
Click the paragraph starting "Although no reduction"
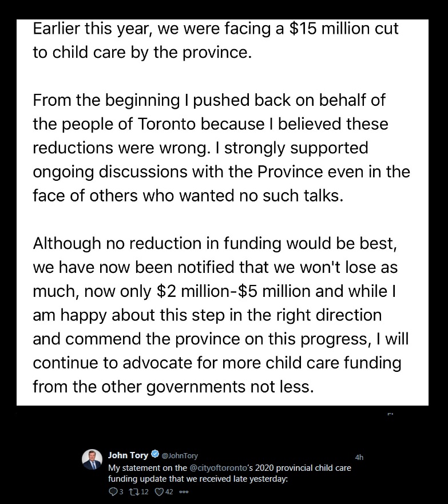[220, 314]
